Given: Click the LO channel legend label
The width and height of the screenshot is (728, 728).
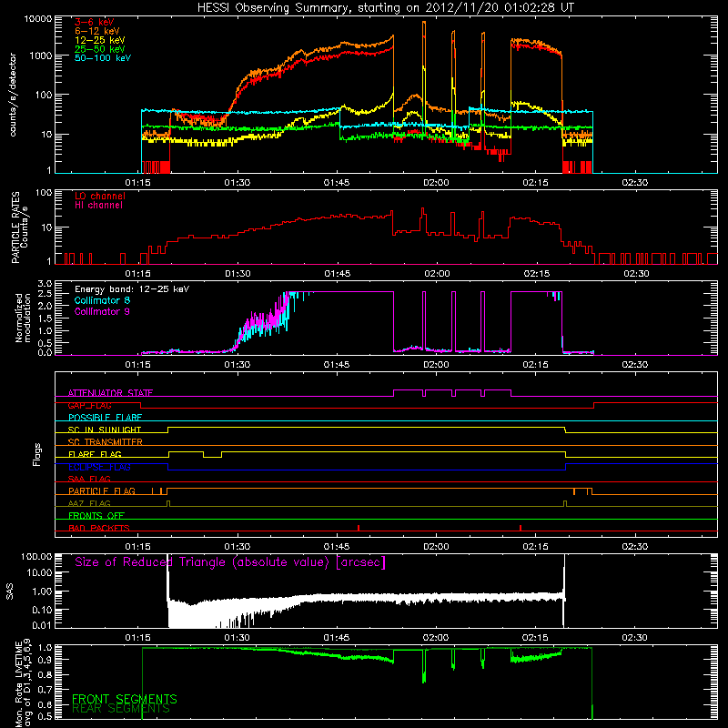Looking at the screenshot, I should (x=100, y=196).
